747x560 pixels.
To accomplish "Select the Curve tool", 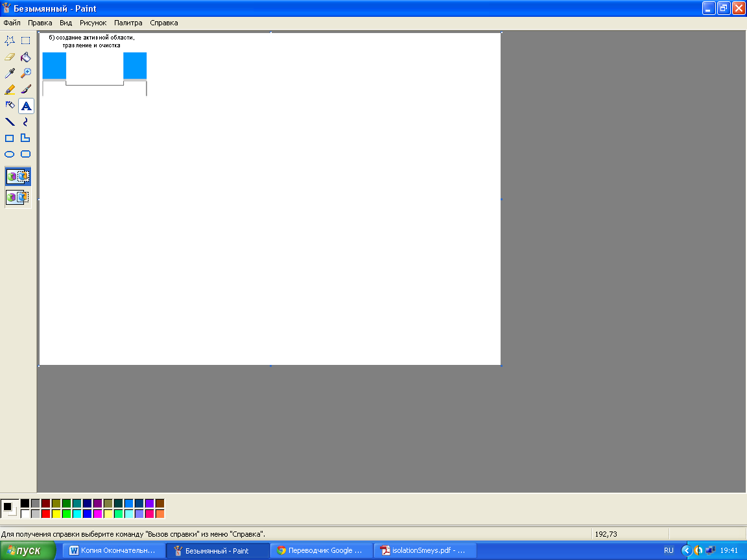I will pos(26,122).
